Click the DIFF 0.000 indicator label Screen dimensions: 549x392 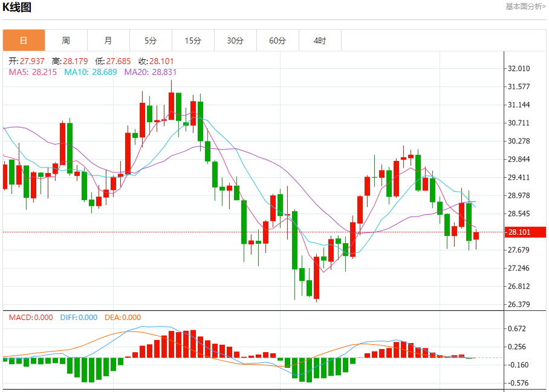pos(79,318)
